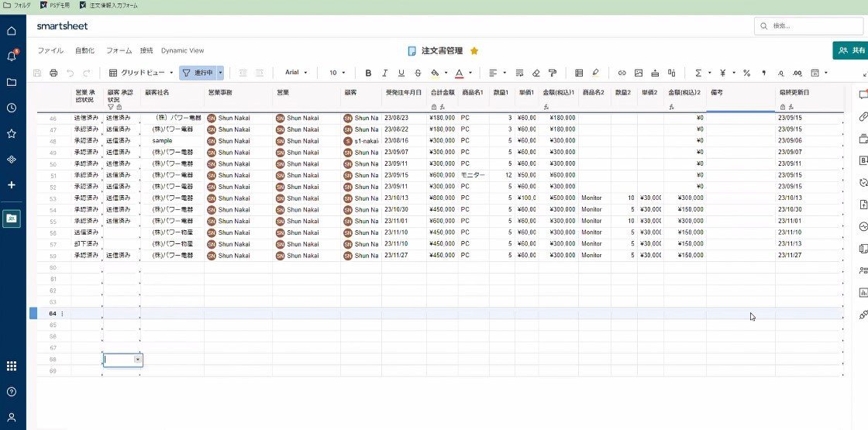Select the 却下済み cell in row 57

point(87,244)
